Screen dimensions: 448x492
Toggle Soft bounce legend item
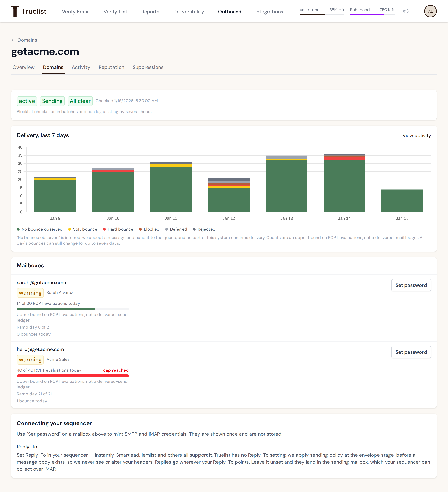point(83,229)
